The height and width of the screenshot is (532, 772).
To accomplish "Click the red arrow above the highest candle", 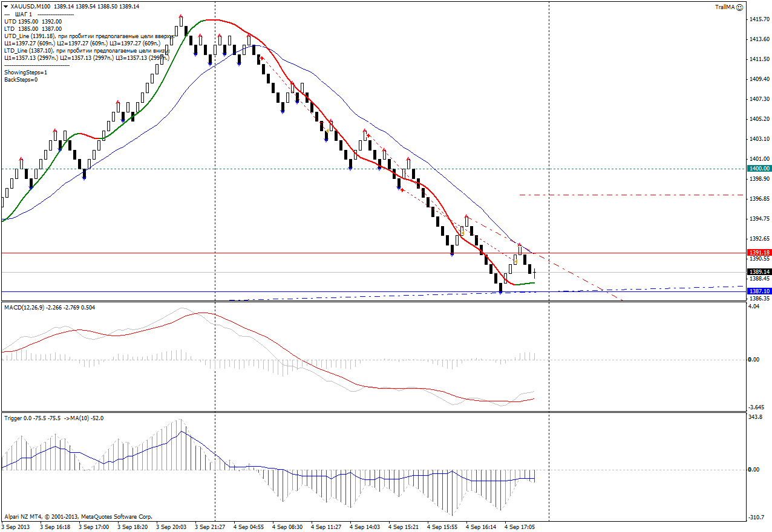I will (x=181, y=18).
